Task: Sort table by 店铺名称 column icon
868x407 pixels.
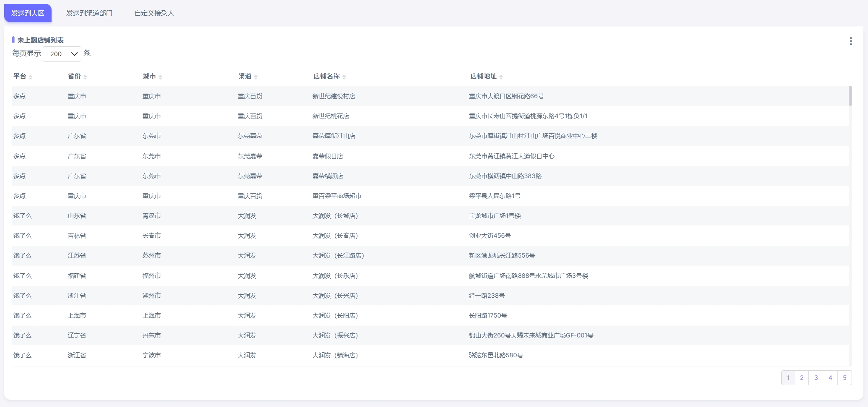Action: click(344, 77)
